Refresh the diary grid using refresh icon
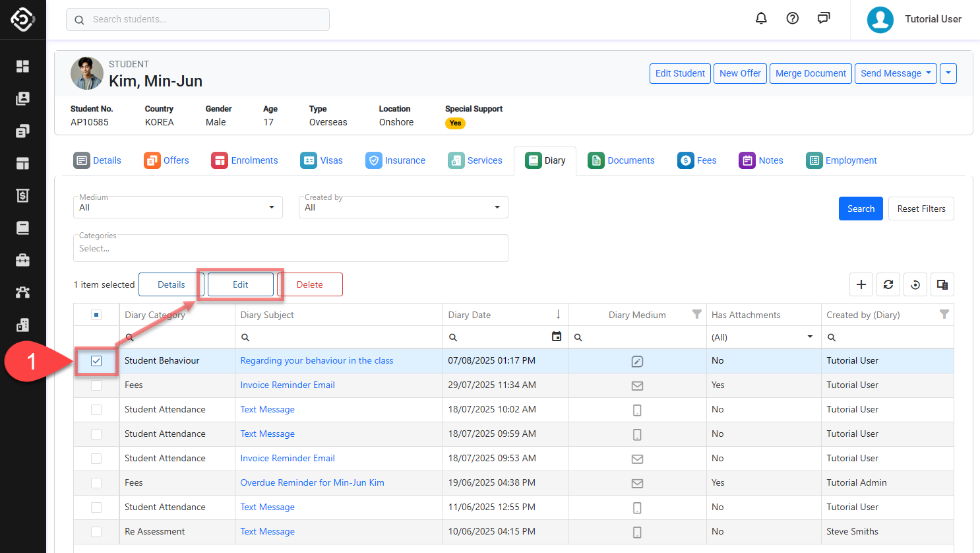The height and width of the screenshot is (553, 980). (888, 284)
